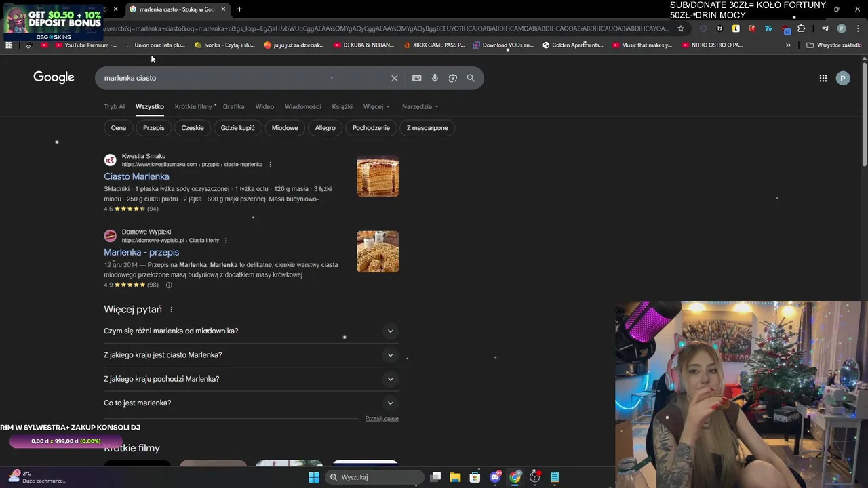Open the Ciasto Marlenka result link
This screenshot has height=488, width=868.
pos(136,176)
